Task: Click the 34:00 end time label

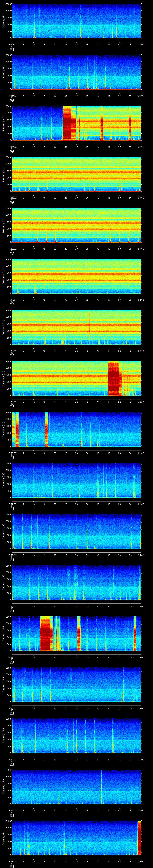Action: (x=141, y=606)
